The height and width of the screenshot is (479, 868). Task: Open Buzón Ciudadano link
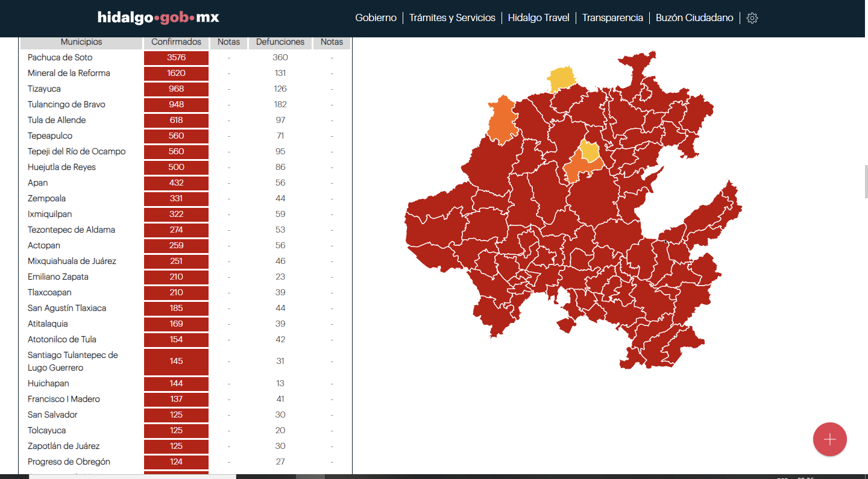[694, 18]
